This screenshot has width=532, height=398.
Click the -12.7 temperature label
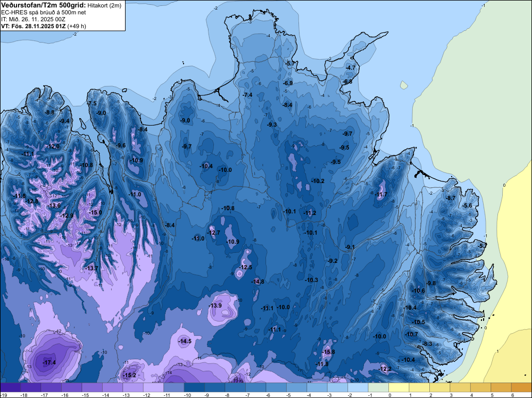point(213,233)
